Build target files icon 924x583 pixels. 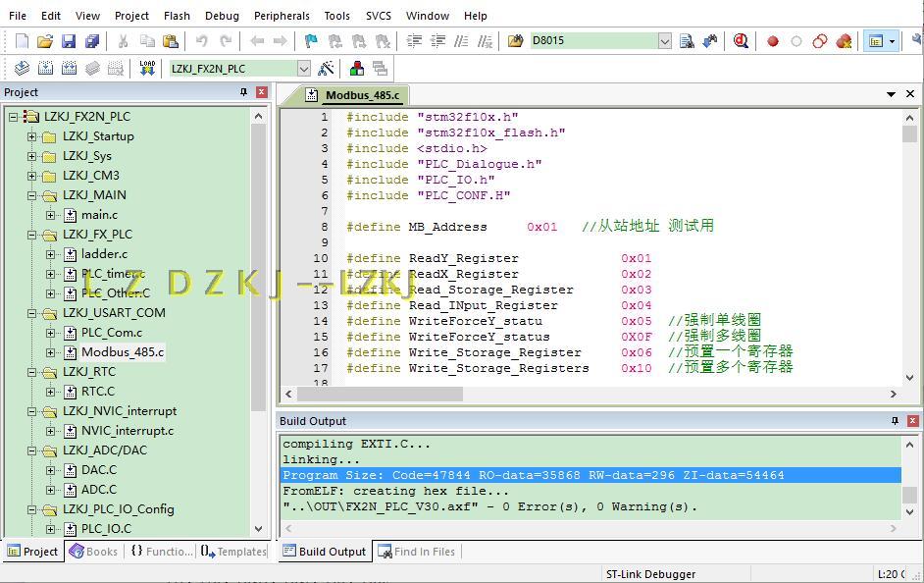tap(45, 69)
